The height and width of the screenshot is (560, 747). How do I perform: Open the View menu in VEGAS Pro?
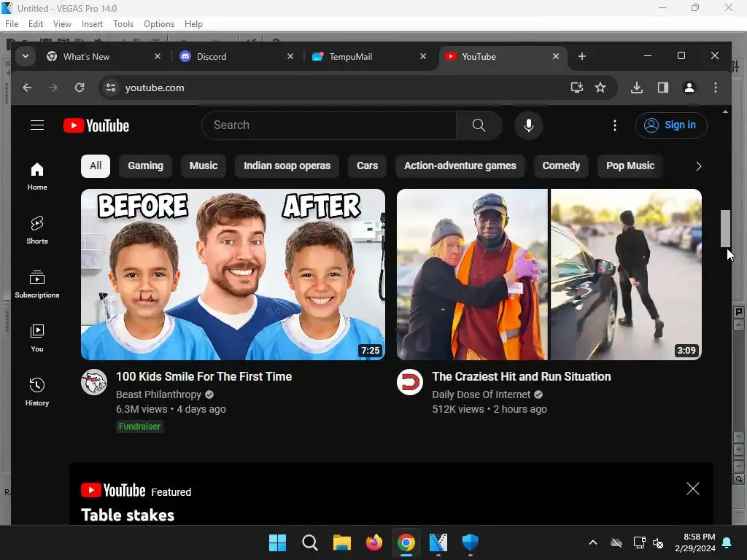pyautogui.click(x=62, y=24)
